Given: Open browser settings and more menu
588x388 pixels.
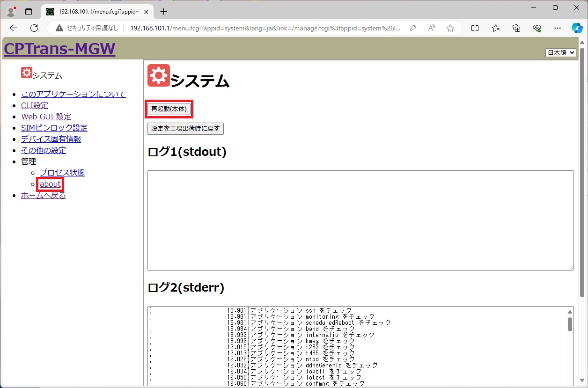Looking at the screenshot, I should point(557,28).
